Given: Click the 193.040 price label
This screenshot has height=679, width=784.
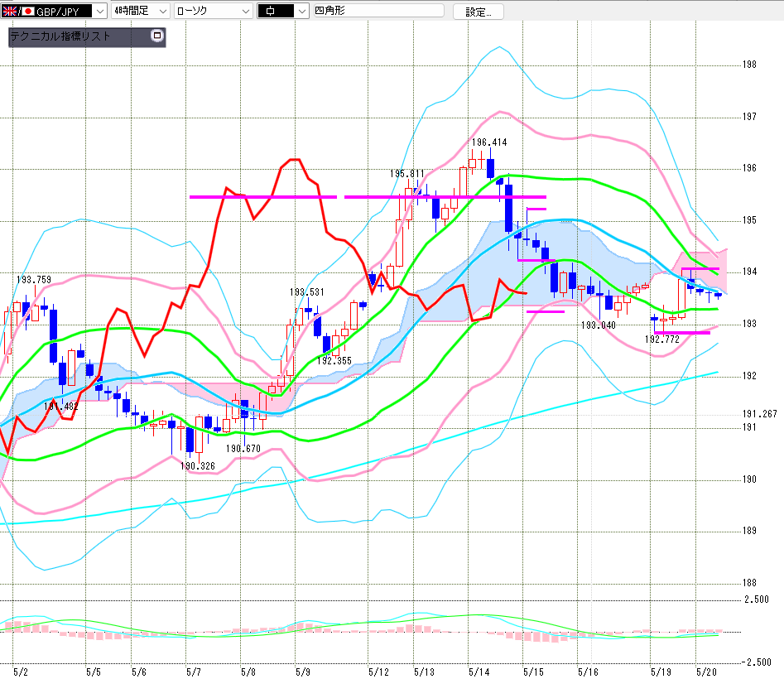Looking at the screenshot, I should [x=599, y=325].
